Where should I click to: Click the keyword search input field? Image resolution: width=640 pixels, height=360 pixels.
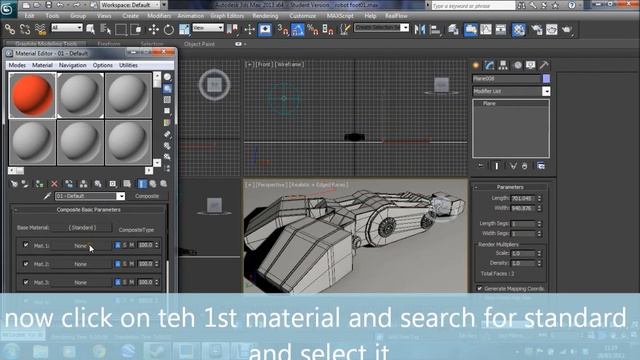pos(473,5)
